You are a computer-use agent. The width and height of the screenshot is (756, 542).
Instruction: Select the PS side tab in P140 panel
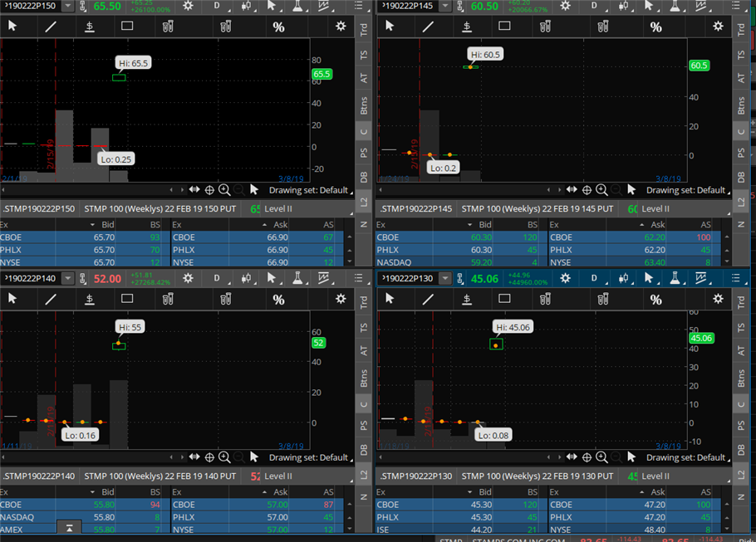pos(364,424)
